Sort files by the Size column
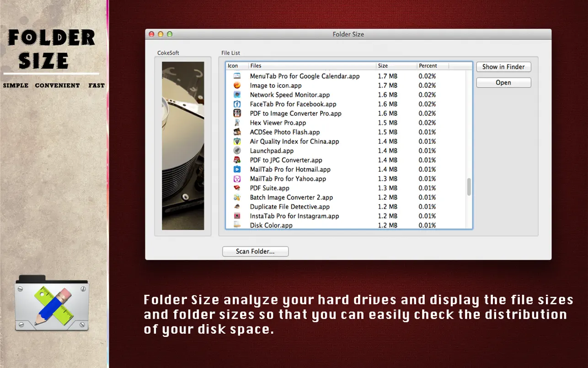The height and width of the screenshot is (368, 588). pyautogui.click(x=382, y=65)
